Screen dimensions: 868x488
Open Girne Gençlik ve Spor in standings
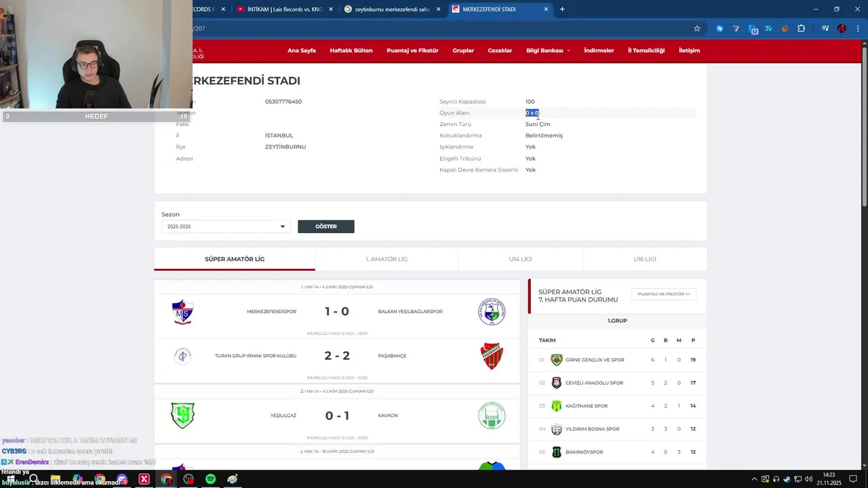point(595,360)
